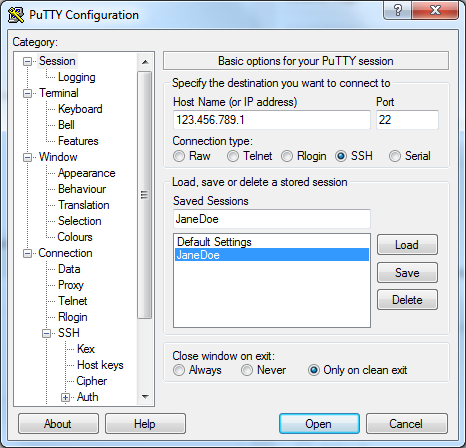This screenshot has width=466, height=448.
Task: Select the Serial connection type
Action: (395, 156)
